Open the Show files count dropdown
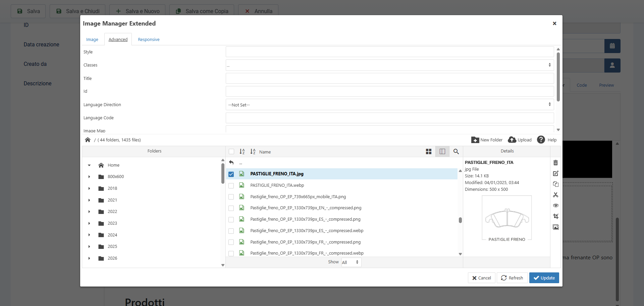This screenshot has width=644, height=306. point(351,262)
